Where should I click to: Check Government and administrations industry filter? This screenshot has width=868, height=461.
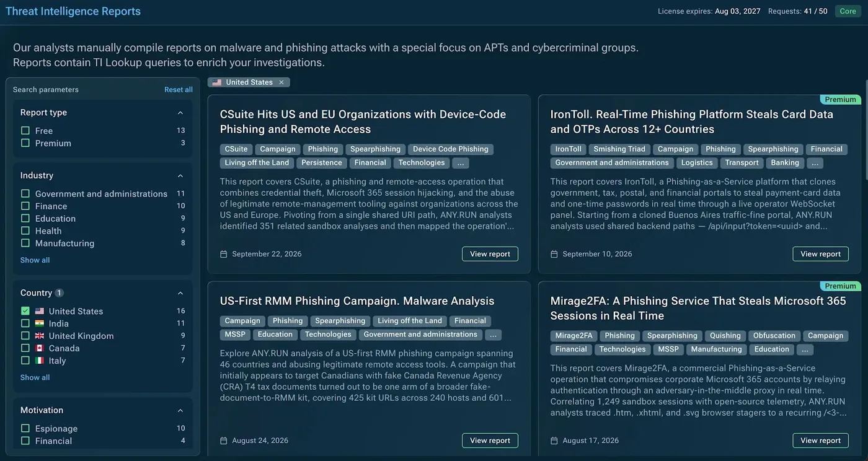coord(25,194)
